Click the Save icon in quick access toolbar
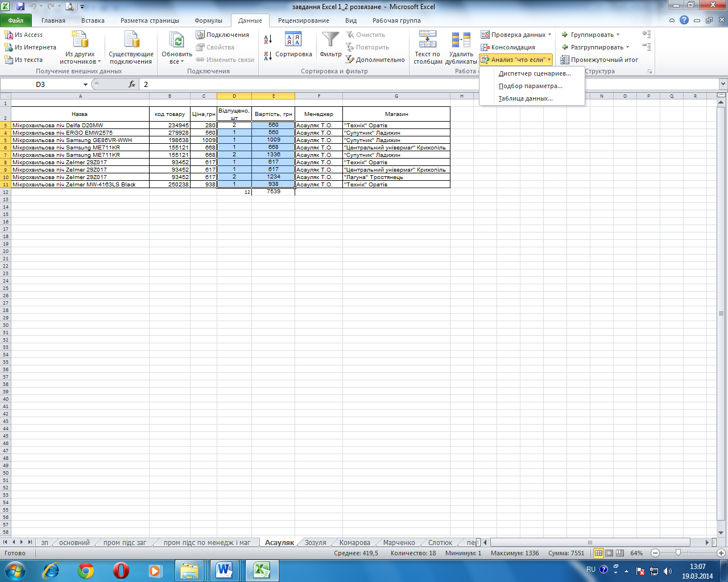This screenshot has height=582, width=728. click(20, 7)
